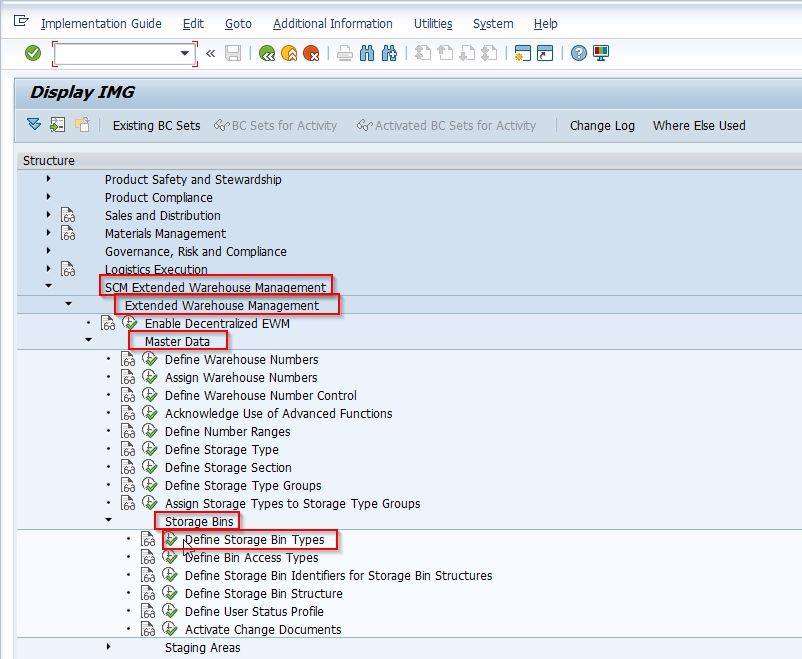
Task: Click the green Back arrow icon
Action: [267, 53]
